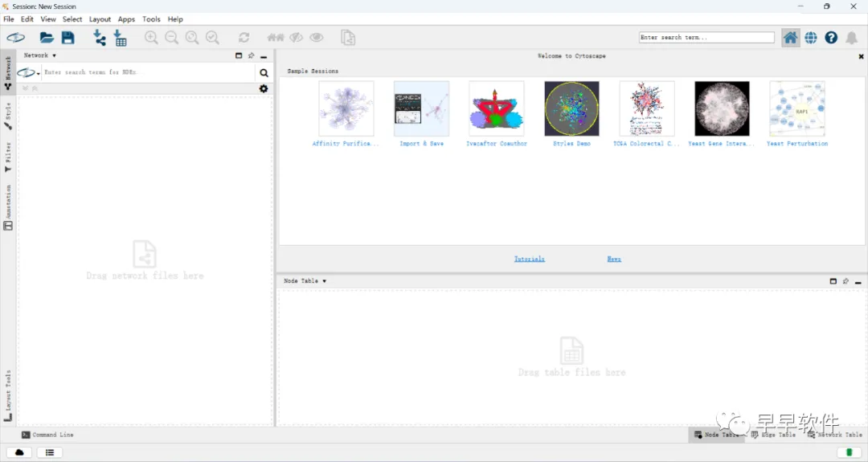
Task: Search NDEx with the magnifier button
Action: pyautogui.click(x=264, y=72)
